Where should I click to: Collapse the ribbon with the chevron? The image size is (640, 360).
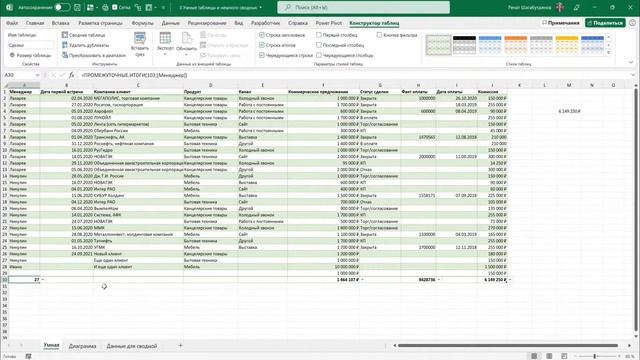pyautogui.click(x=631, y=62)
